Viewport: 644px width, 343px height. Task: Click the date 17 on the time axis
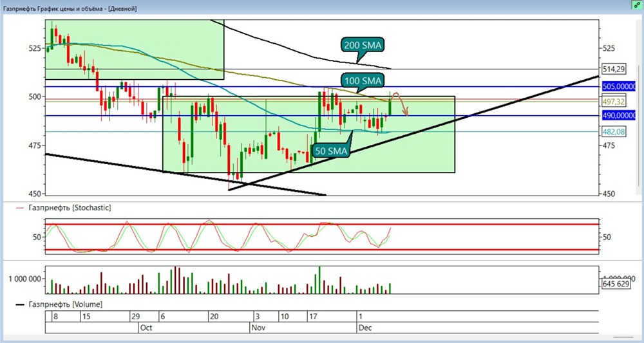tap(314, 317)
